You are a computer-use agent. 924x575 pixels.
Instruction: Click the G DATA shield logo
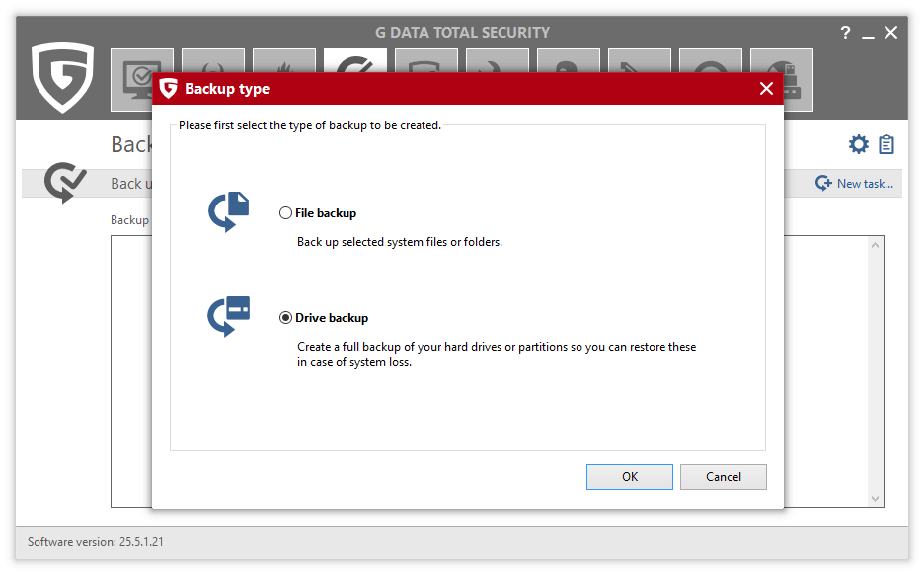(x=63, y=77)
